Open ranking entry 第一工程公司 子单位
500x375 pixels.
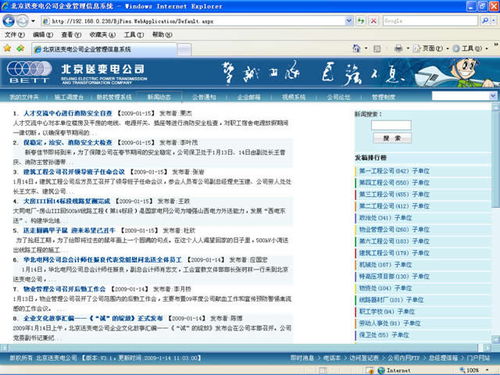[x=394, y=171]
